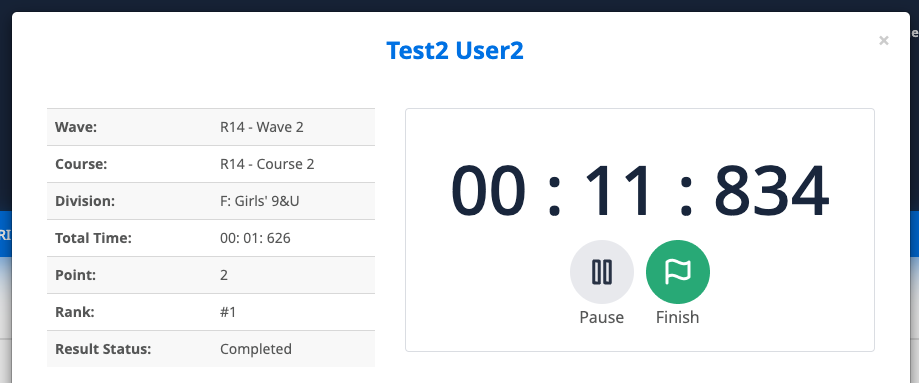
Task: Click the Pause text label
Action: point(602,317)
